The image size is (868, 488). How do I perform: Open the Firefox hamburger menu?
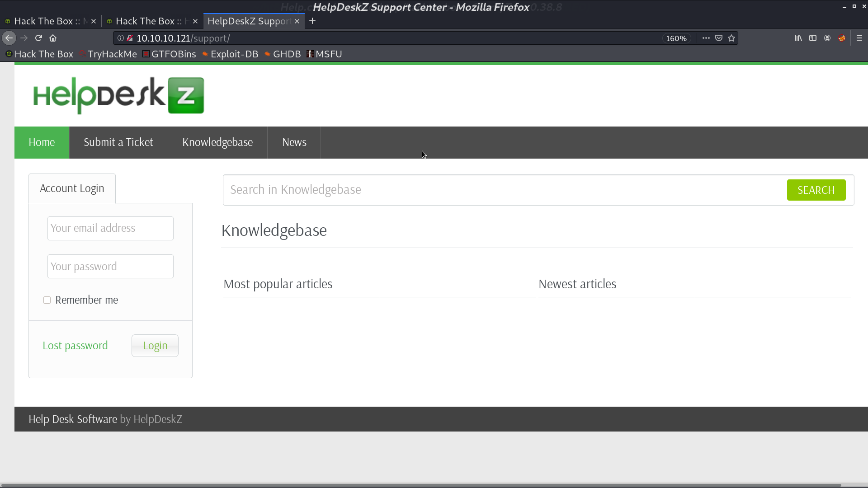click(859, 38)
